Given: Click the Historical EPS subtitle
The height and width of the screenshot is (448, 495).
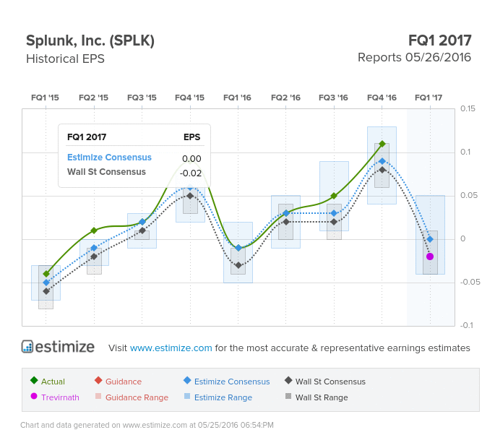Looking at the screenshot, I should tap(65, 59).
